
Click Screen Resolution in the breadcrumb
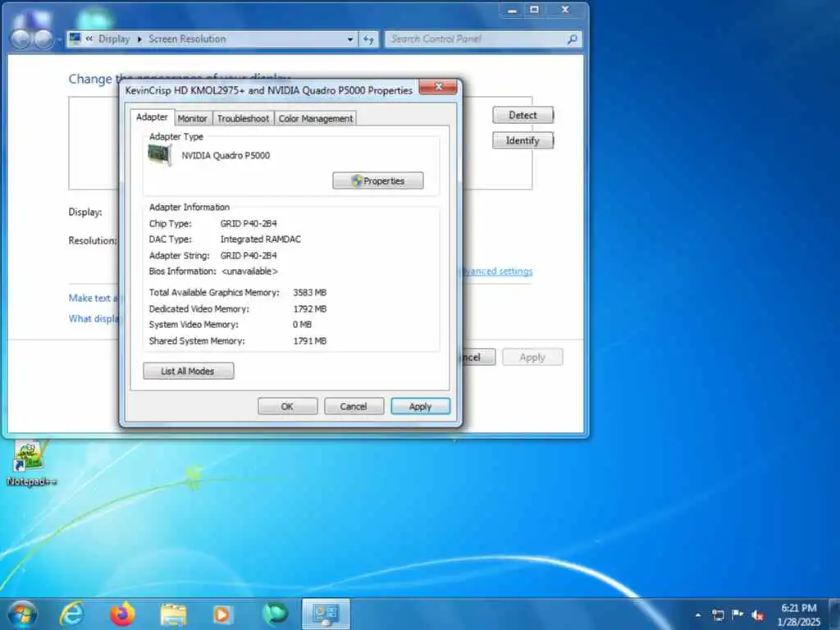(187, 39)
